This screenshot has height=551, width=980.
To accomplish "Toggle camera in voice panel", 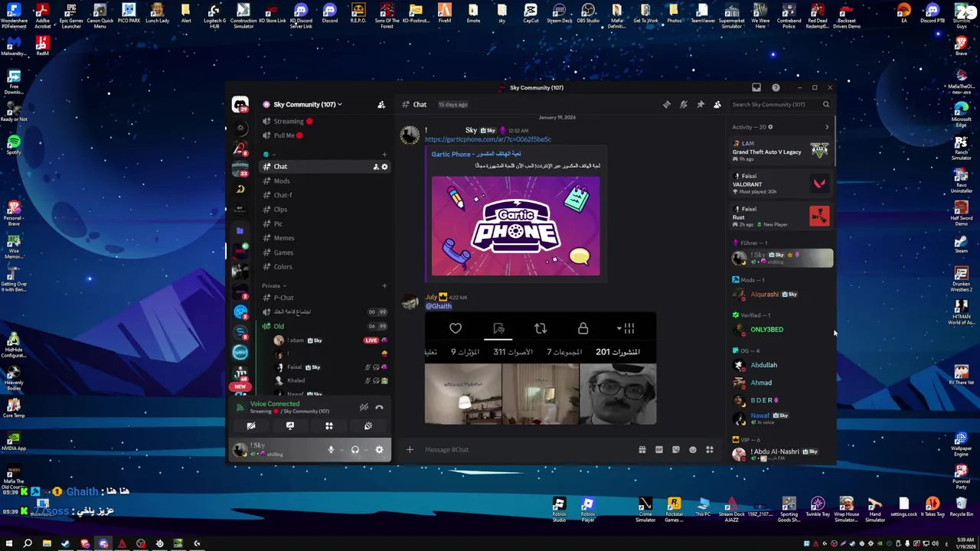I will point(251,426).
